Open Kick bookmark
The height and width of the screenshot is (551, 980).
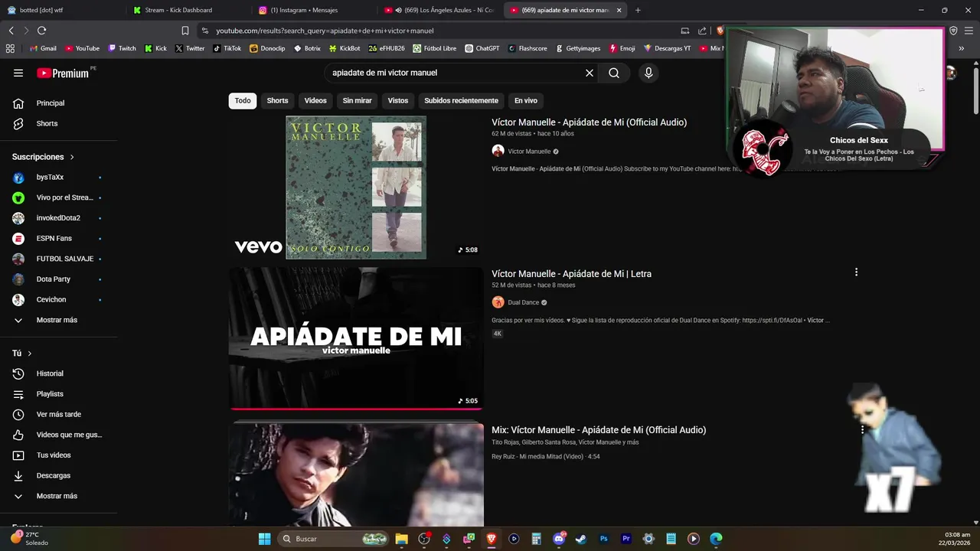coord(155,48)
